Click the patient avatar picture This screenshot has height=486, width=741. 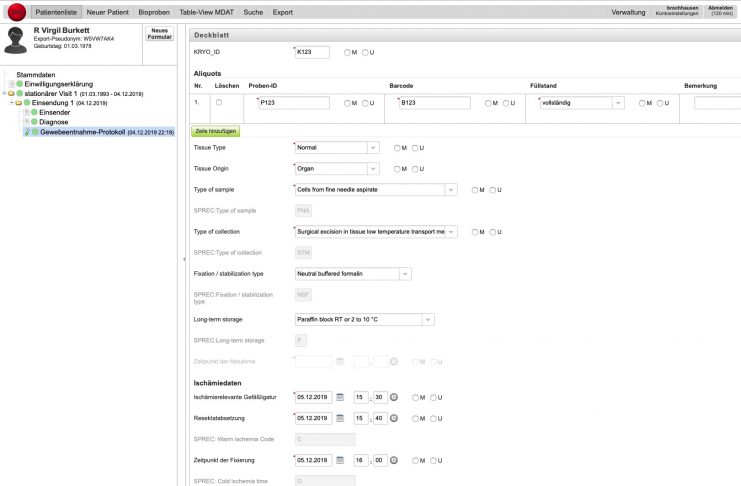point(16,41)
